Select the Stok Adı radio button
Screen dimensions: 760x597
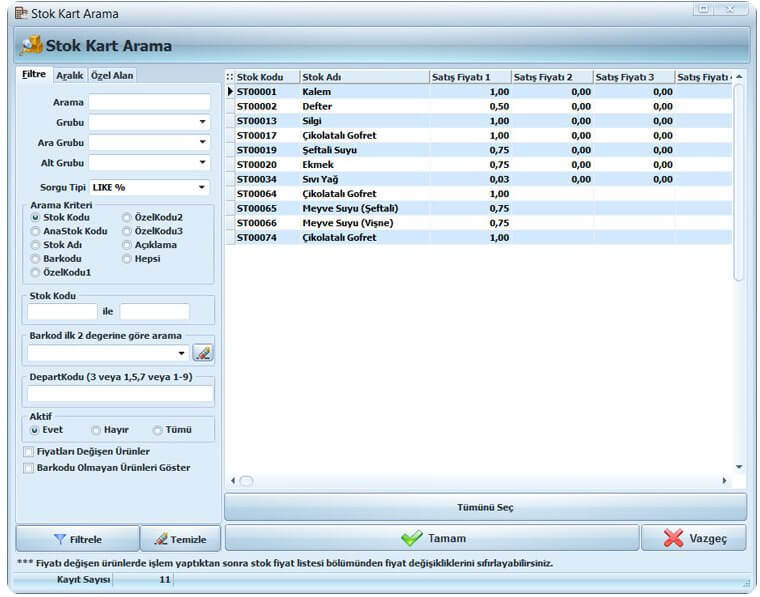coord(35,245)
